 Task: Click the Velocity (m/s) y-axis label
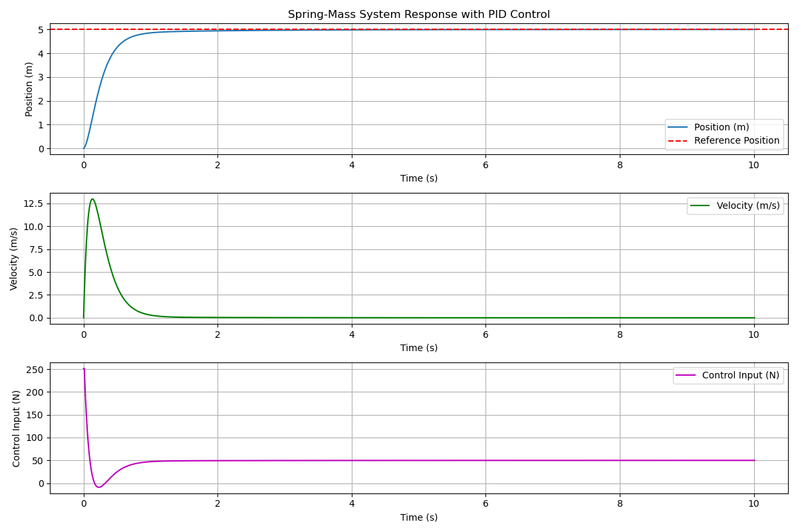[14, 259]
